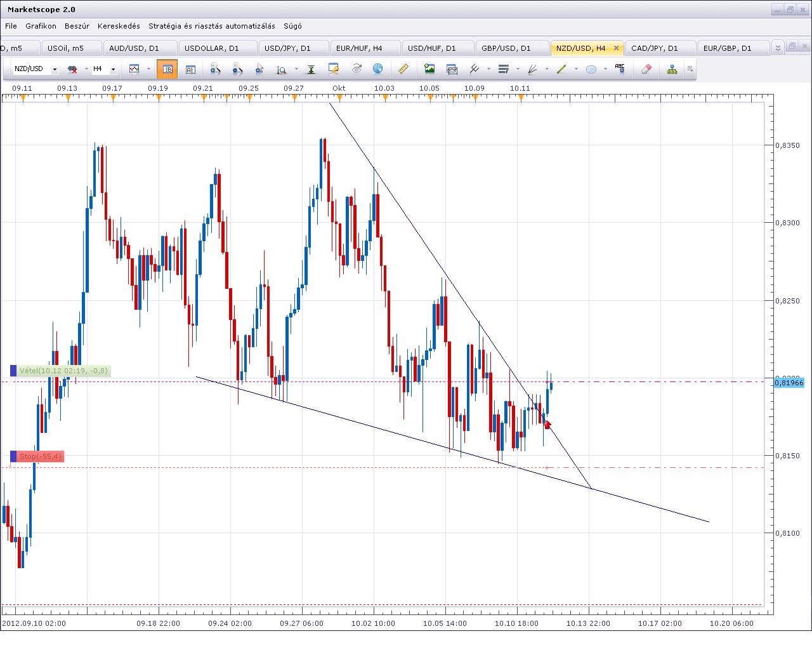The height and width of the screenshot is (650, 812).
Task: Click the vertical scale zoom icon
Action: [x=282, y=69]
